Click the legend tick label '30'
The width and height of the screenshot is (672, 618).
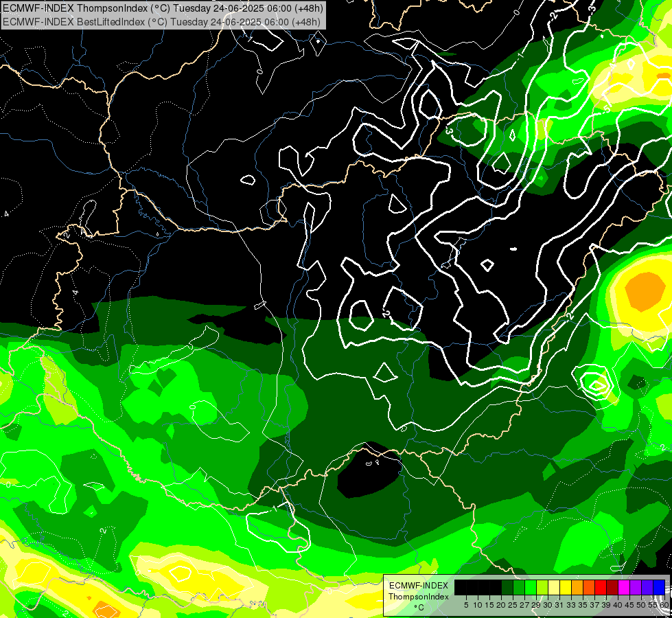[x=548, y=605]
